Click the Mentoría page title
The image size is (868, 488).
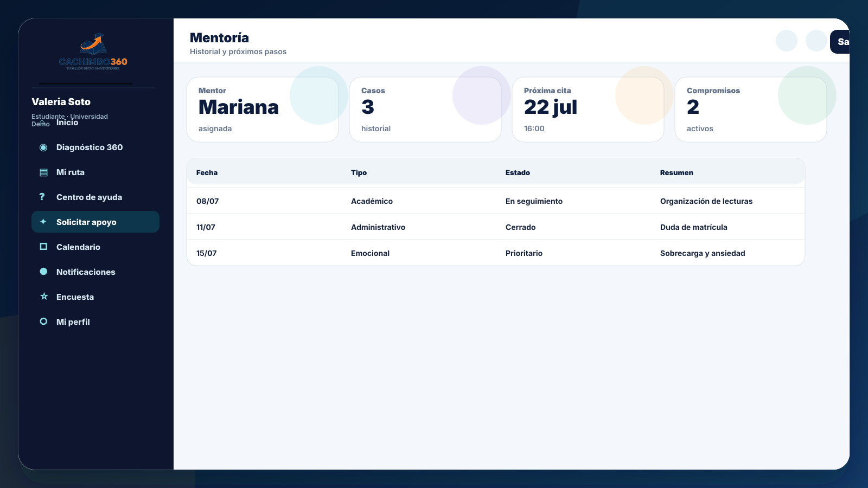point(219,38)
